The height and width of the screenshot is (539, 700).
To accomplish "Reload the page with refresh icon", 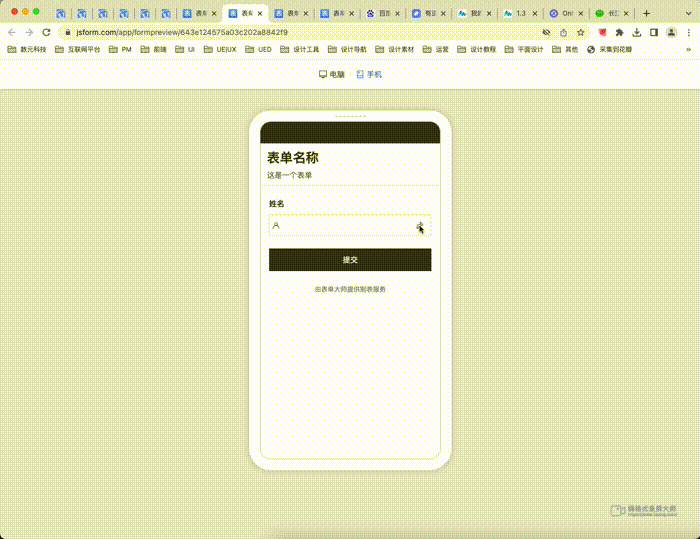I will 46,32.
